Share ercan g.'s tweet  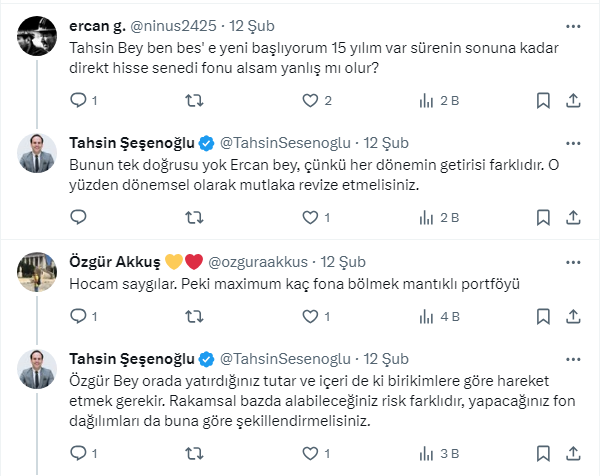coord(574,100)
